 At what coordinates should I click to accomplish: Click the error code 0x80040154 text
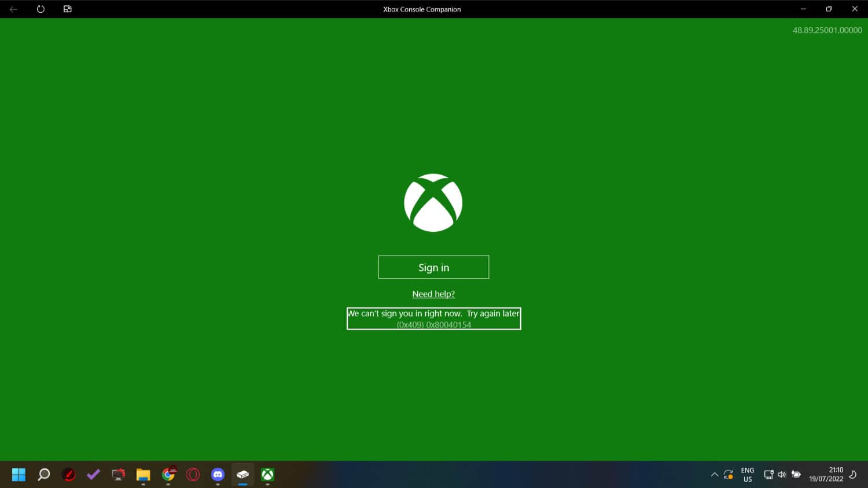click(x=448, y=325)
